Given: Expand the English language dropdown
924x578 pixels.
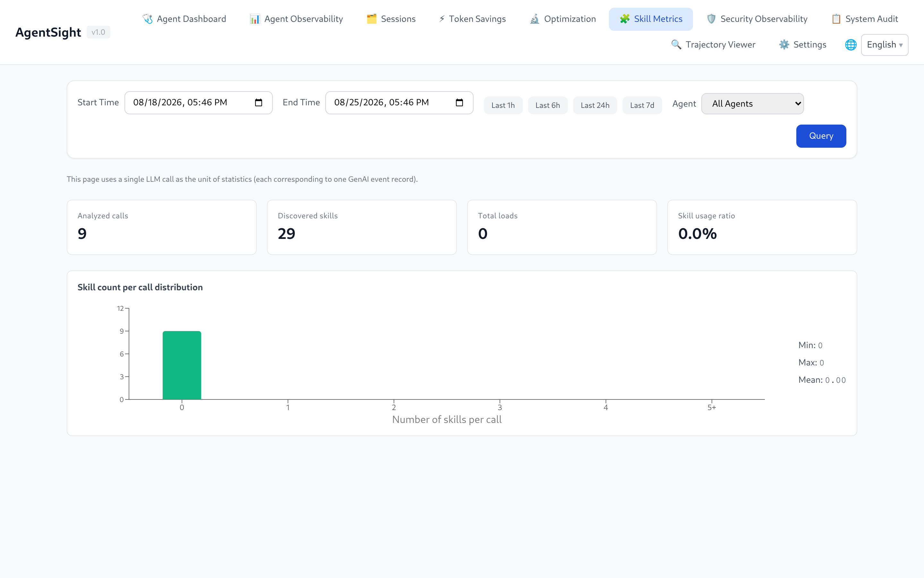Looking at the screenshot, I should tap(884, 45).
